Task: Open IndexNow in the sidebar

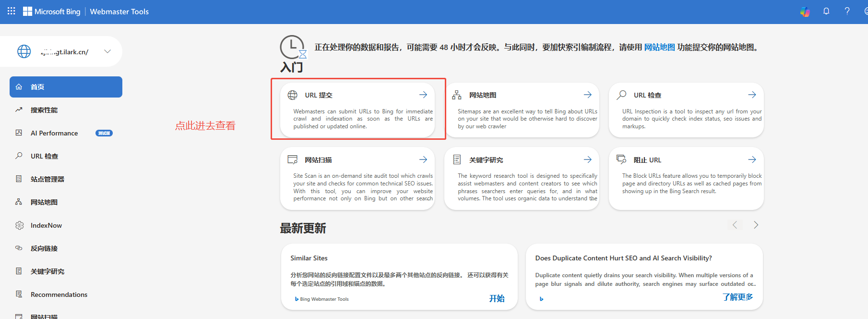Action: (x=66, y=225)
